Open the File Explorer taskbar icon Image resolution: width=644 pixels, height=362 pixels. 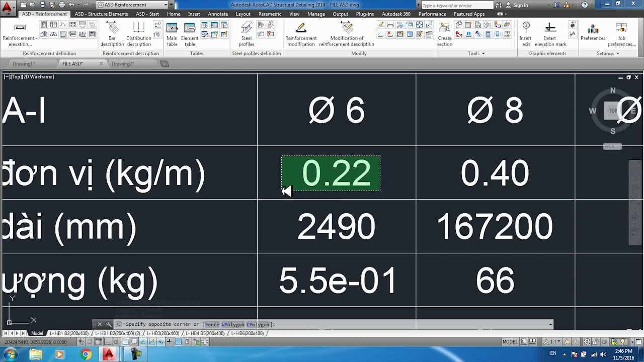36,354
